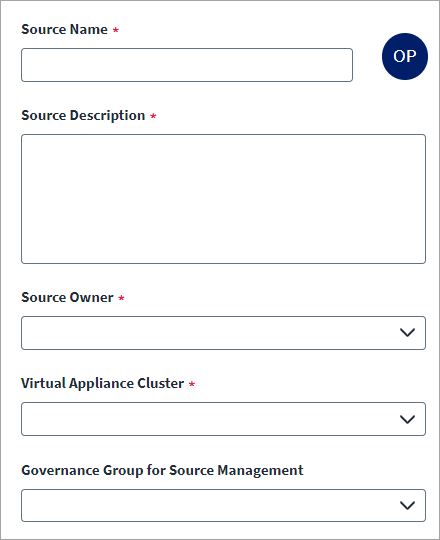This screenshot has width=440, height=540.
Task: Focus the Source Name input field
Action: [x=187, y=65]
